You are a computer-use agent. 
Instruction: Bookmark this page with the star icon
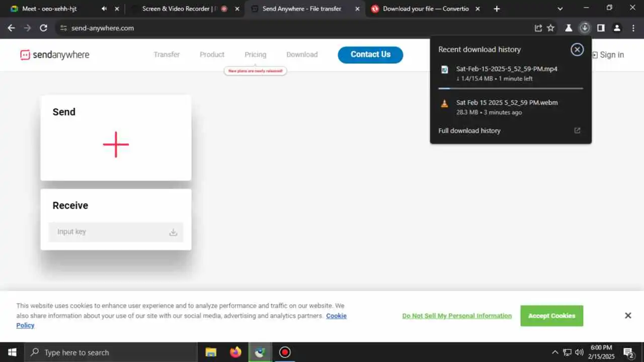pyautogui.click(x=551, y=28)
